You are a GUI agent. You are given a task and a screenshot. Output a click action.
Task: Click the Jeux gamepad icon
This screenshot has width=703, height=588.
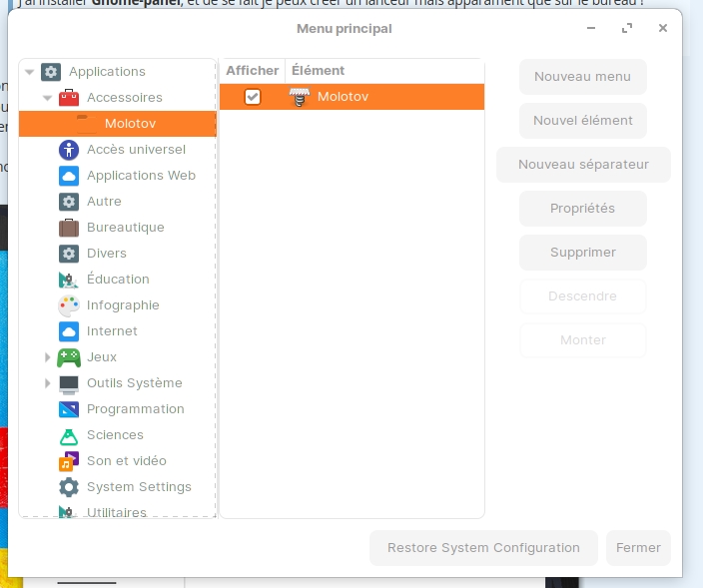pos(69,357)
